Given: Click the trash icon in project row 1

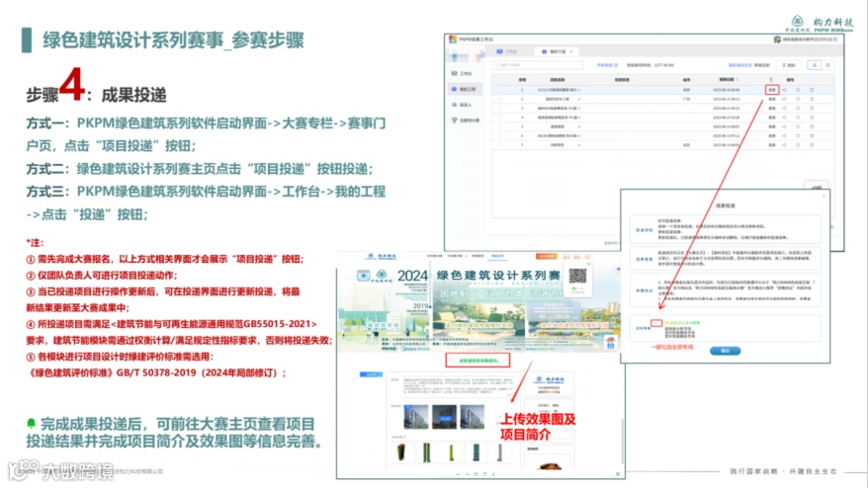Looking at the screenshot, I should (x=812, y=90).
